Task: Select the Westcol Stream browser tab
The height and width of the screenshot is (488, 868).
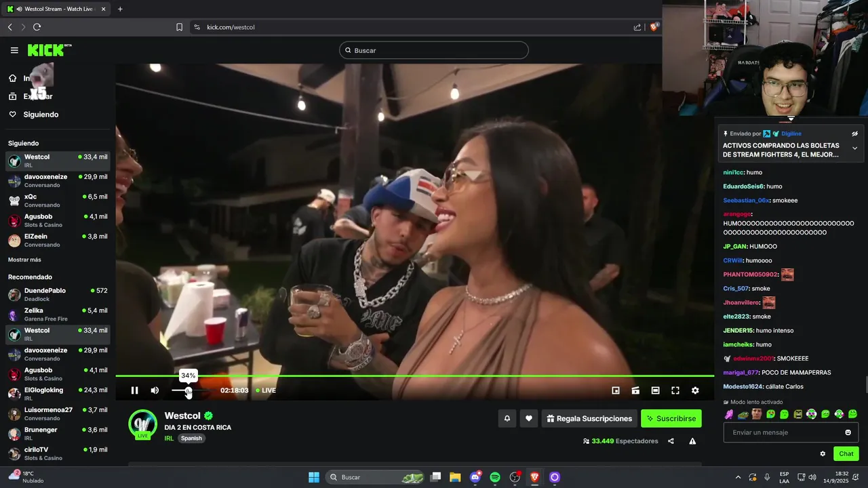Action: 56,9
